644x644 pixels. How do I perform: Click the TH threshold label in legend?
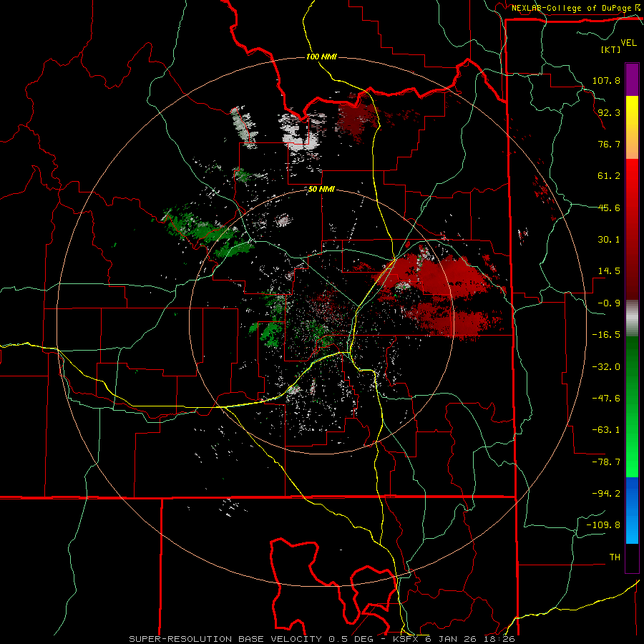[615, 557]
